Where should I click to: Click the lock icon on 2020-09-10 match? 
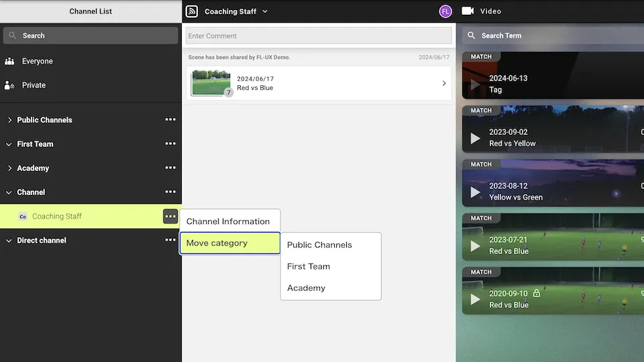537,293
